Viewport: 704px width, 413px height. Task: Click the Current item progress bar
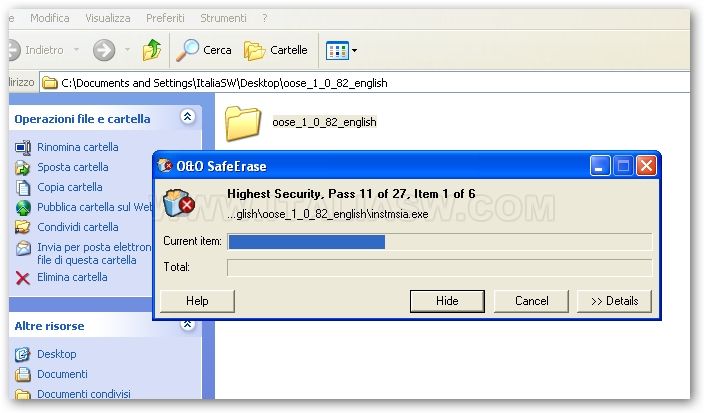440,242
